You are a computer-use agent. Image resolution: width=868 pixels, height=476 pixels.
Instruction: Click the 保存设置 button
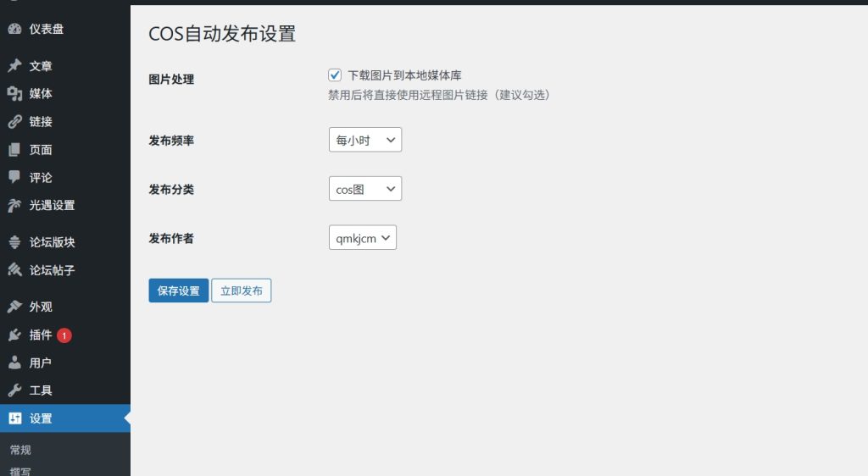pyautogui.click(x=178, y=291)
